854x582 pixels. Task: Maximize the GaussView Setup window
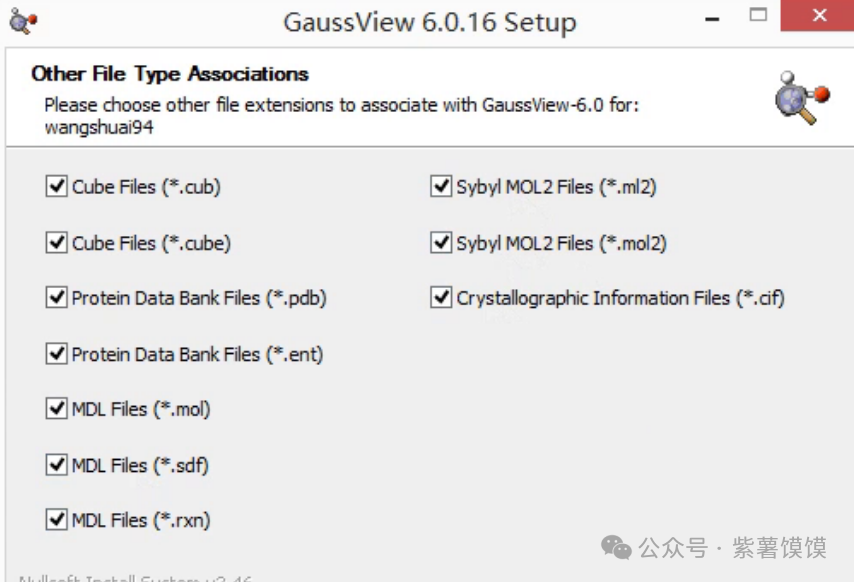(x=758, y=16)
